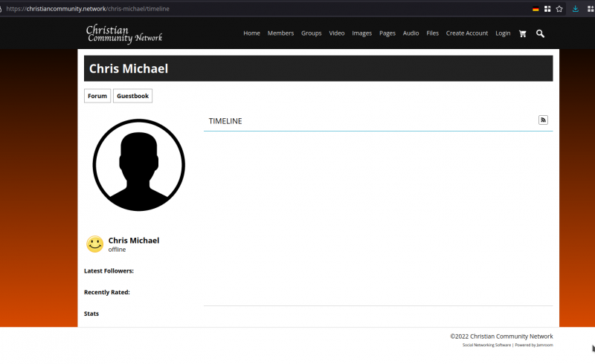
Task: Click the Christian Community Network logo
Action: point(123,33)
